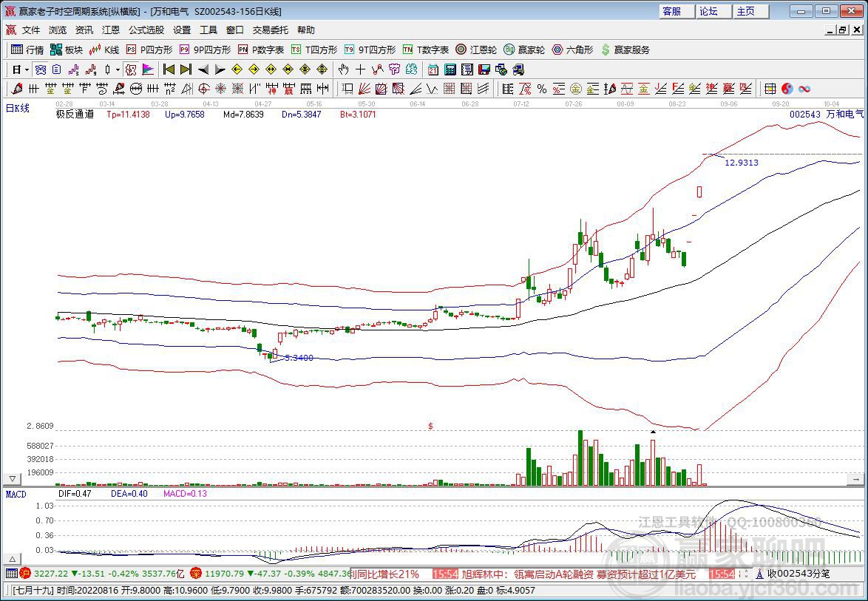Viewport: 868px width, 601px height.
Task: Click the 客服 button
Action: pos(677,11)
